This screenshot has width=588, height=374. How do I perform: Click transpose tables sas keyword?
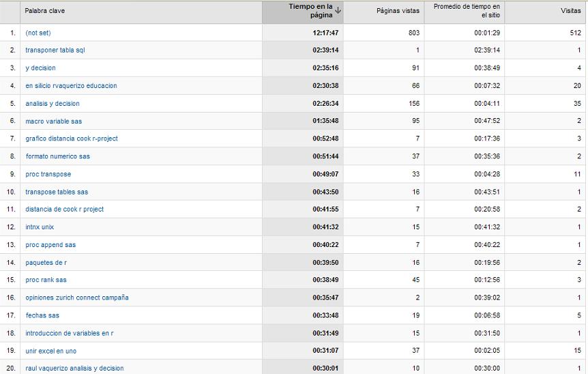57,192
